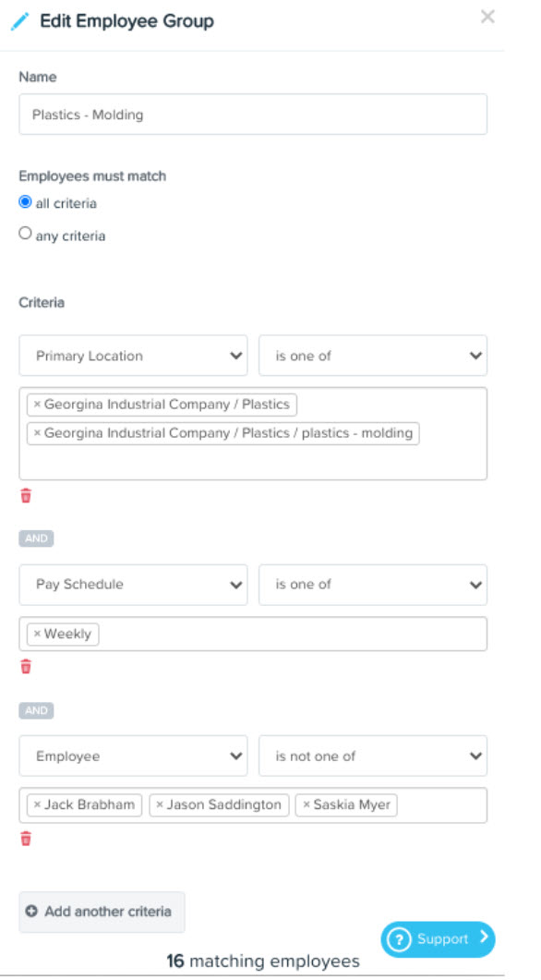The width and height of the screenshot is (541, 980).
Task: Remove Georgina Industrial Company / Plastics tag
Action: (x=37, y=405)
